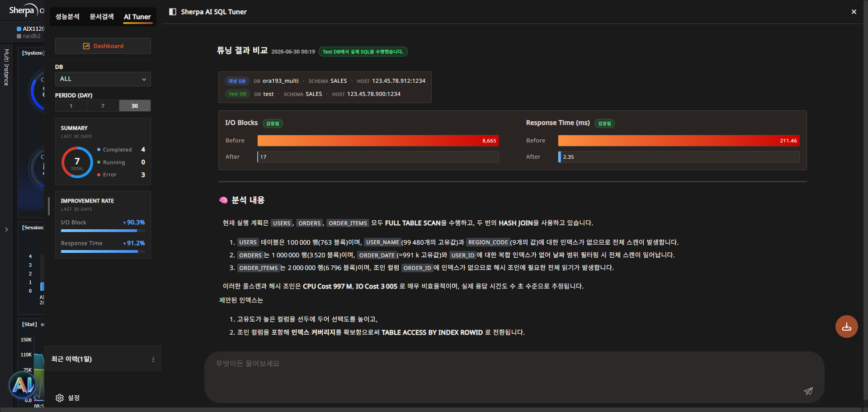
Task: Click the ORDER_ITEMS code tag in first paragraph
Action: (x=348, y=223)
